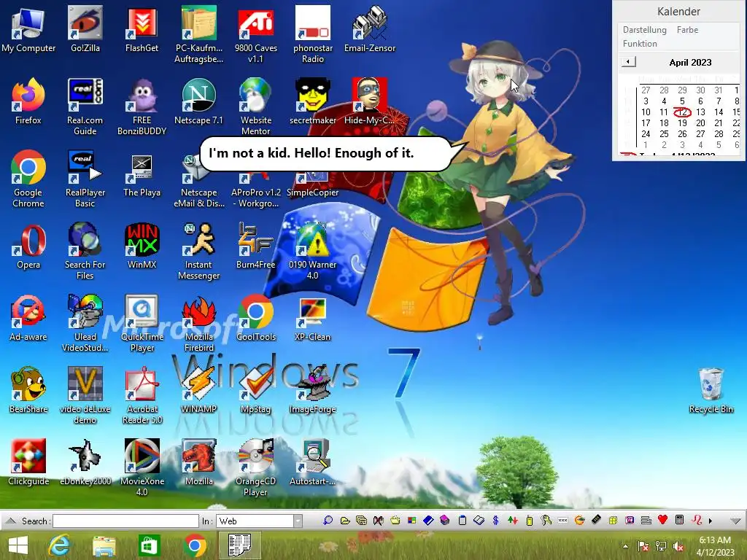
Task: Open Firefox desktop shortcut
Action: tap(28, 101)
